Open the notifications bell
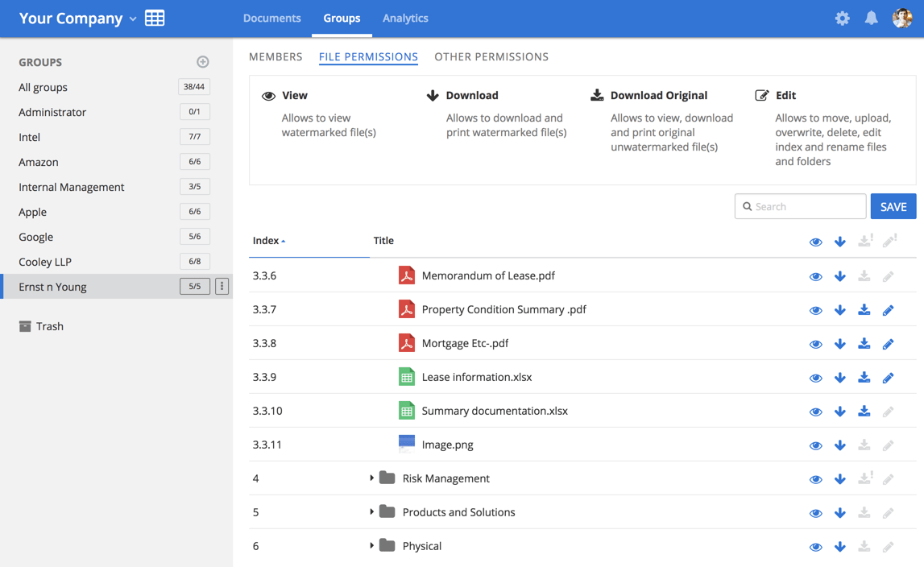This screenshot has height=567, width=924. coord(871,19)
